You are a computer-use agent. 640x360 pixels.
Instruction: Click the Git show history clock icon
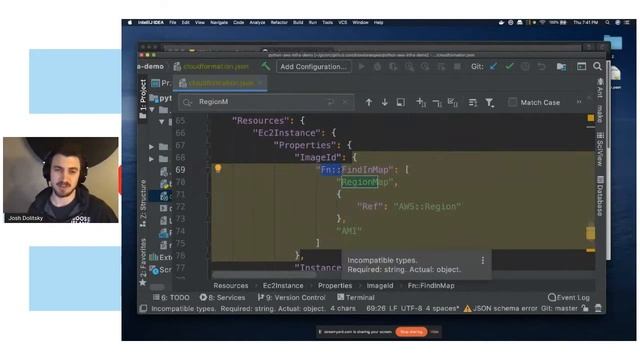click(525, 66)
